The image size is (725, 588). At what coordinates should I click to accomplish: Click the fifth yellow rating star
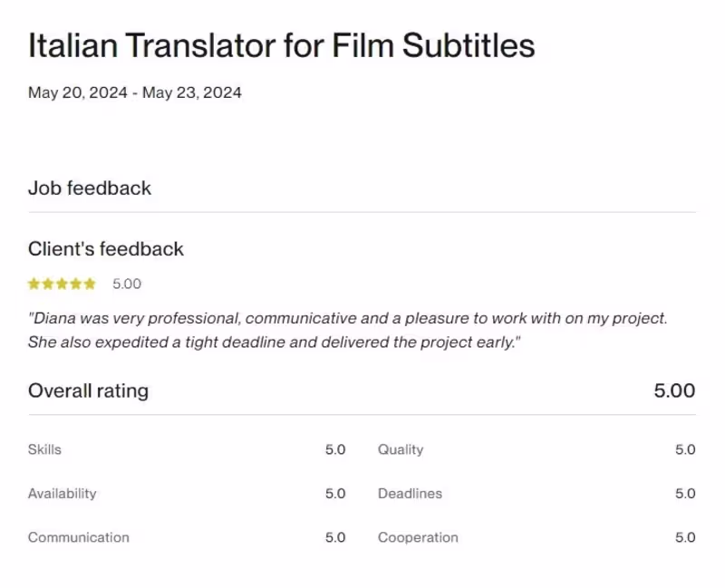90,284
